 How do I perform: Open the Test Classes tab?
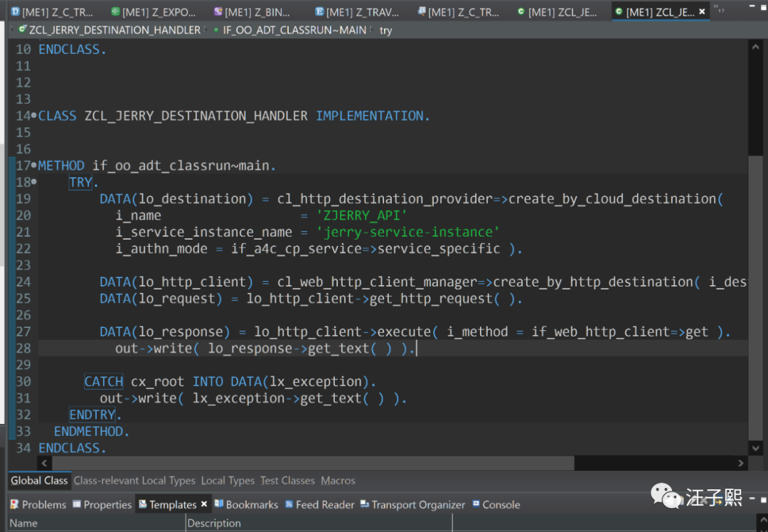(287, 481)
